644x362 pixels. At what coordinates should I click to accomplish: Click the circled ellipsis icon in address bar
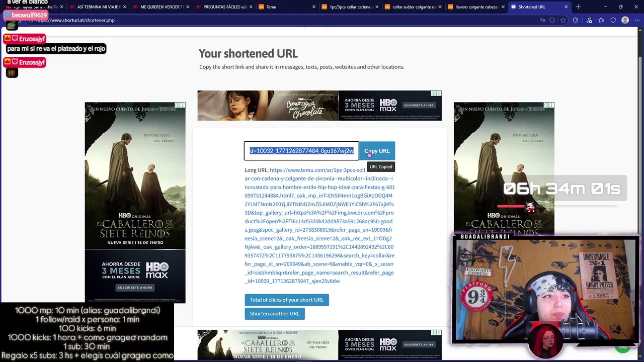[x=552, y=20]
